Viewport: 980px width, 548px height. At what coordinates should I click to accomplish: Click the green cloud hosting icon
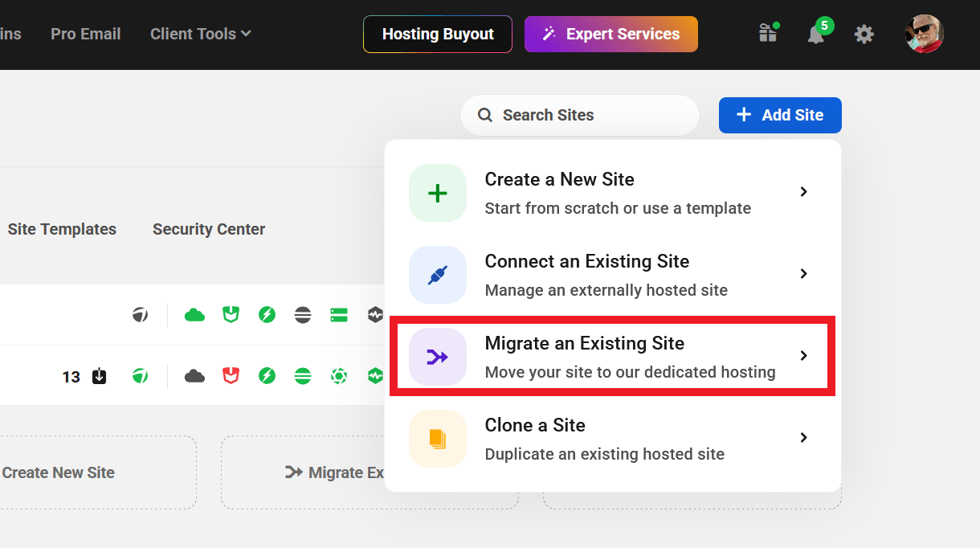194,314
